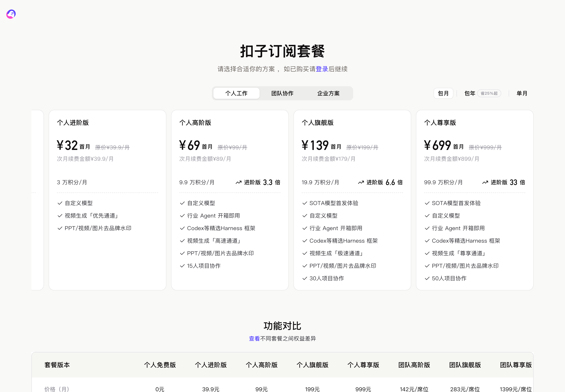
Task: Click the 查看 link under 功能对比
Action: click(254, 338)
